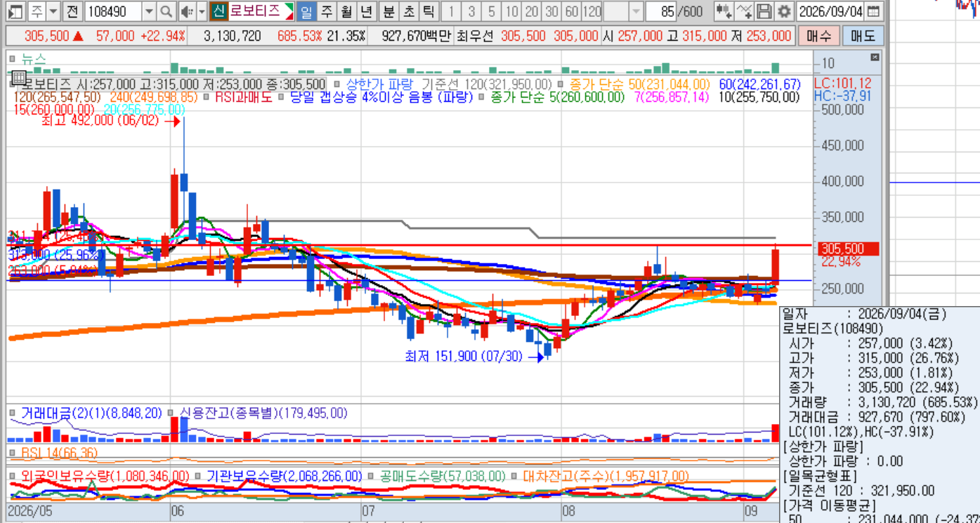
Task: Expand the speaker options dropdown arrow
Action: (202, 11)
